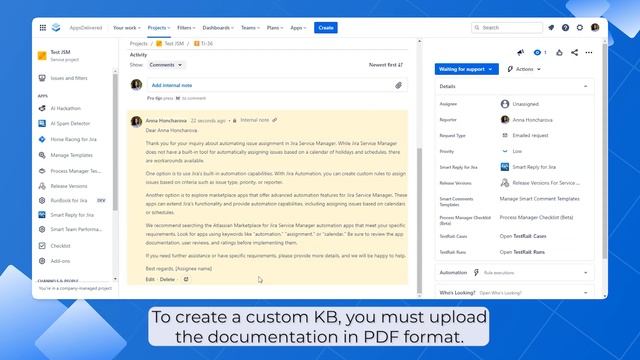Click Anna Honcharova reporter value
This screenshot has height=360, width=640.
pyautogui.click(x=527, y=120)
